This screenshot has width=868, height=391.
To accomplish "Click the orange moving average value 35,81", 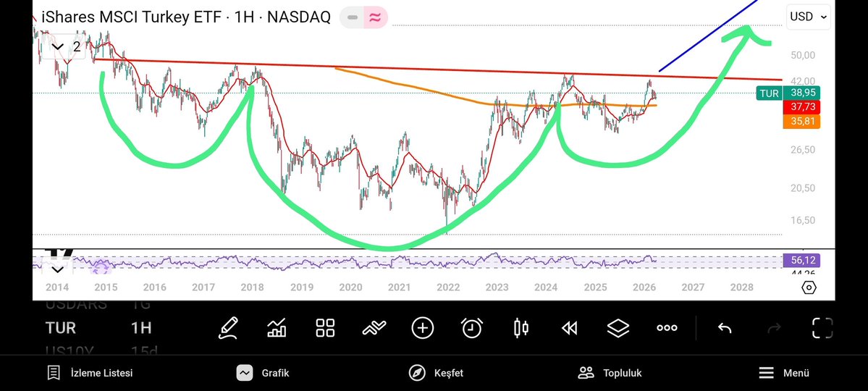I will (801, 122).
